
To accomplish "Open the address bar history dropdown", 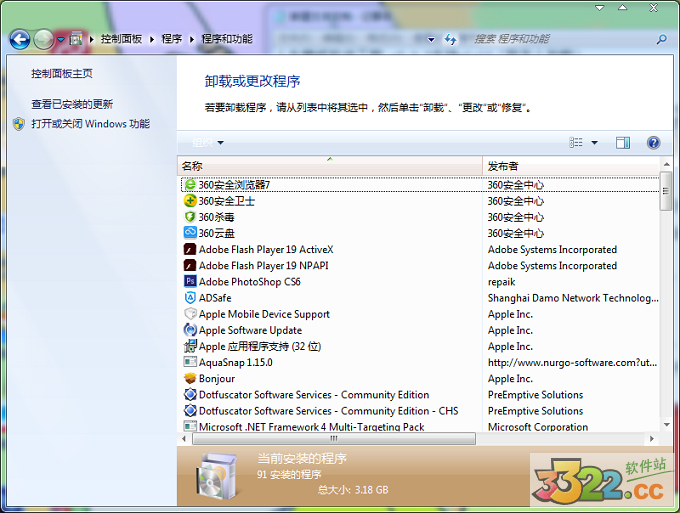I will click(x=431, y=40).
